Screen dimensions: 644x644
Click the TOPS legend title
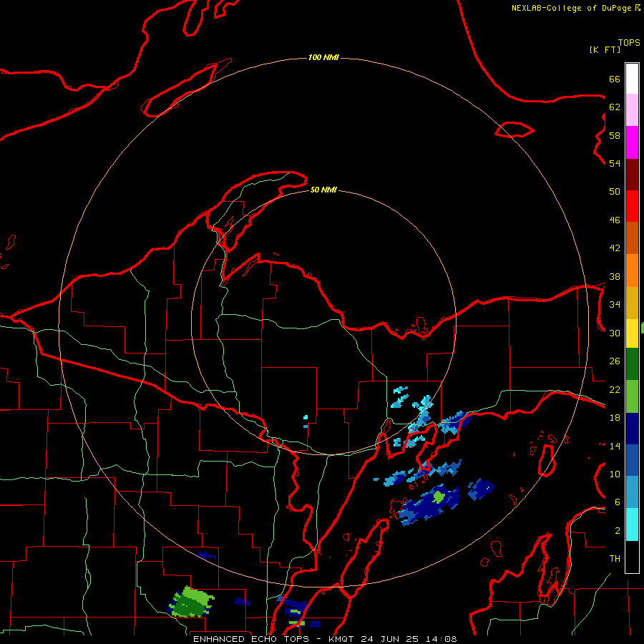pos(629,42)
